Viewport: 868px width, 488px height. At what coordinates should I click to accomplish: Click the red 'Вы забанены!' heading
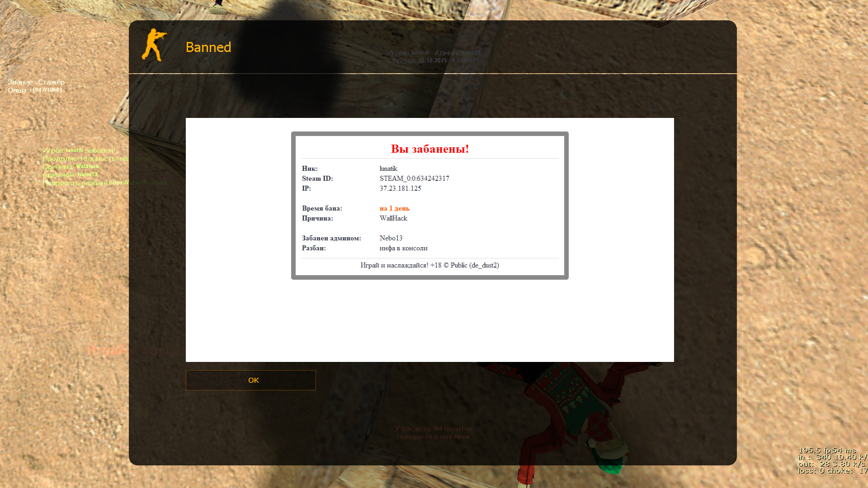(x=429, y=149)
